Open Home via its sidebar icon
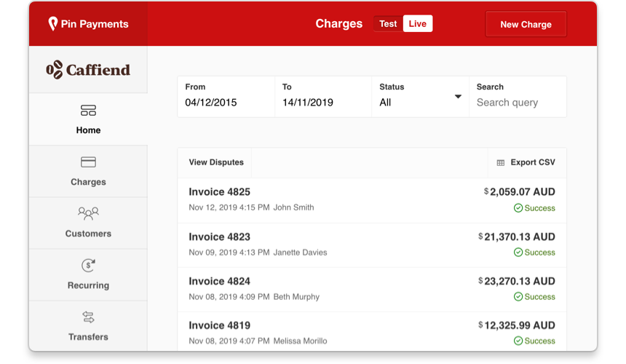Viewport: 626px width, 364px height. [88, 111]
